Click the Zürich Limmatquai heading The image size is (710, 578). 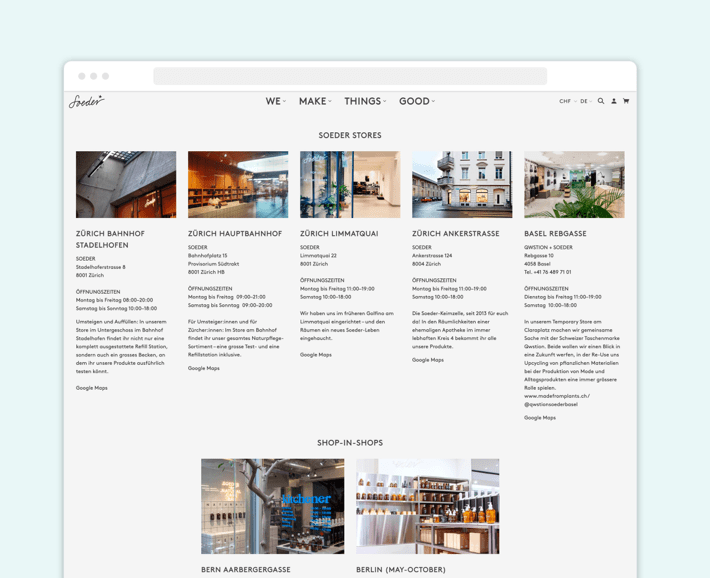(x=339, y=233)
